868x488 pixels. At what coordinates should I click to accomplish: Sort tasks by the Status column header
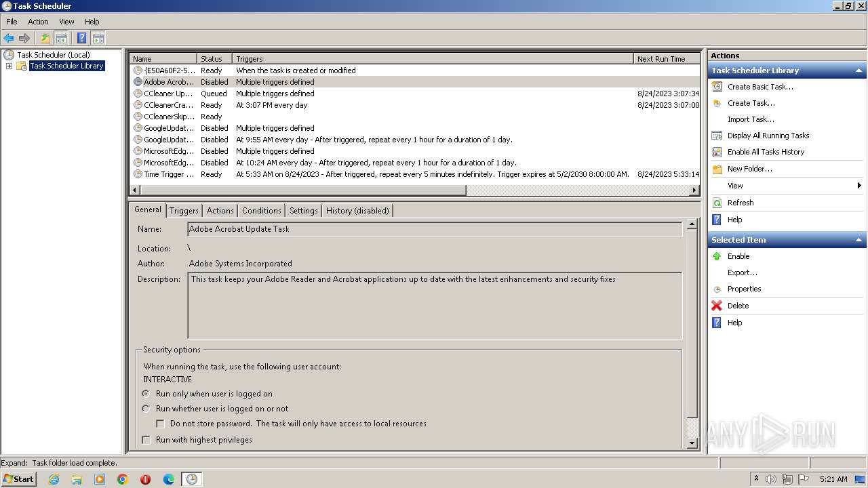pos(215,59)
